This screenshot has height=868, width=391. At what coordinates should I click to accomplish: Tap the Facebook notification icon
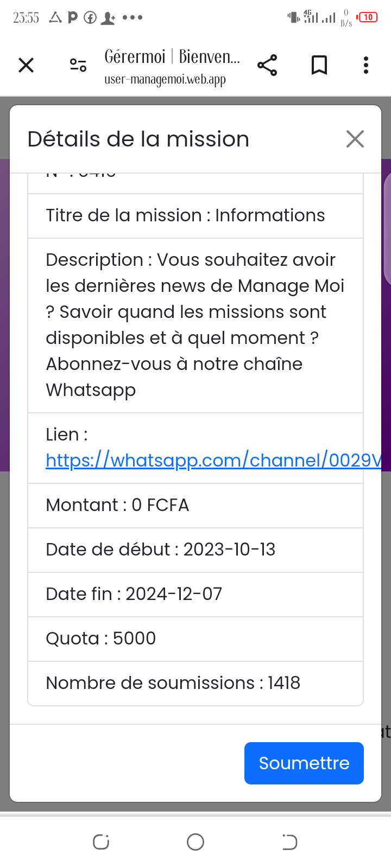click(90, 18)
